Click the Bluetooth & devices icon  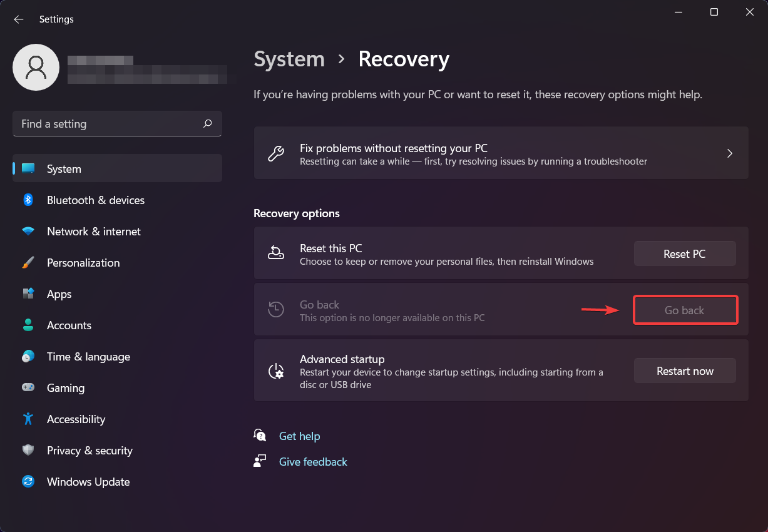28,200
